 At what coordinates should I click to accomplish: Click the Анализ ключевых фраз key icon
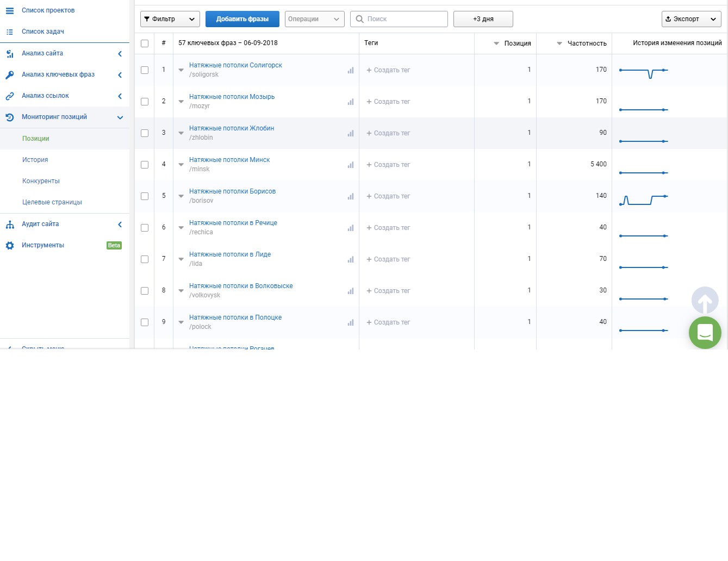10,74
